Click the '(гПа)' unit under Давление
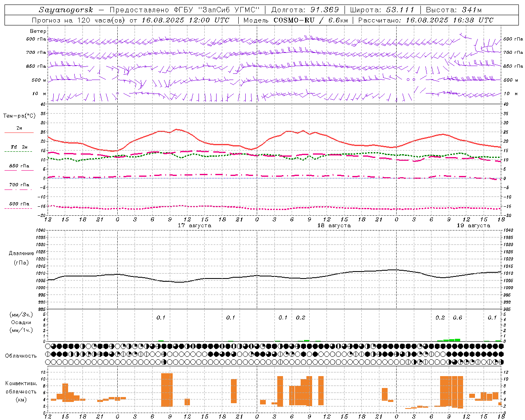 [21, 263]
